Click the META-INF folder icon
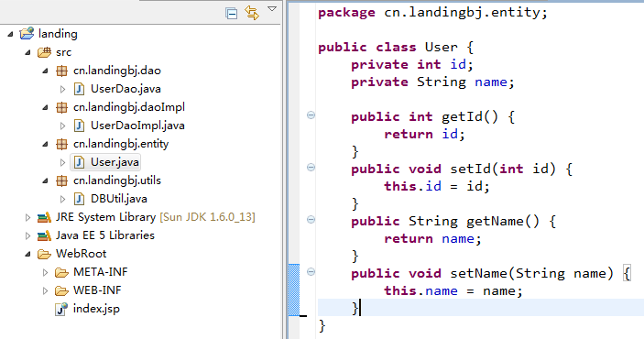 click(61, 272)
